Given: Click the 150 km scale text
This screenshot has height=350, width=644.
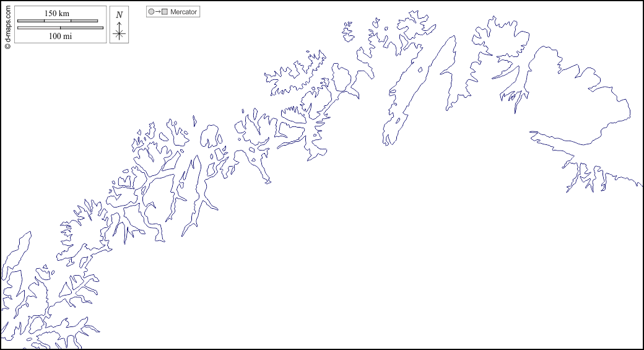Looking at the screenshot, I should click(x=57, y=13).
